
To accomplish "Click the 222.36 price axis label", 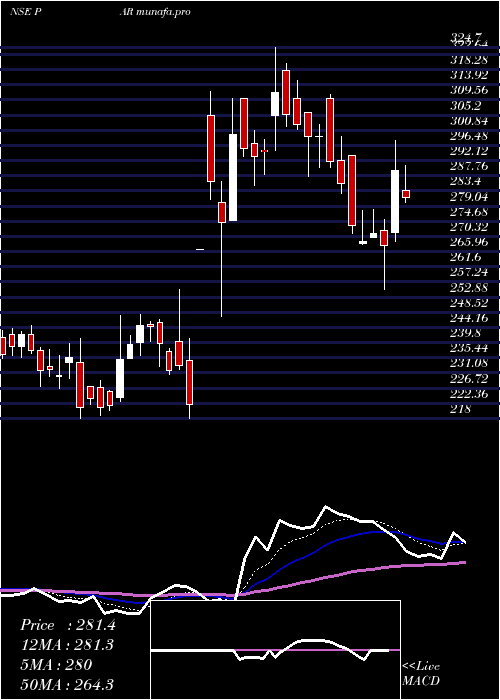I will 468,395.
